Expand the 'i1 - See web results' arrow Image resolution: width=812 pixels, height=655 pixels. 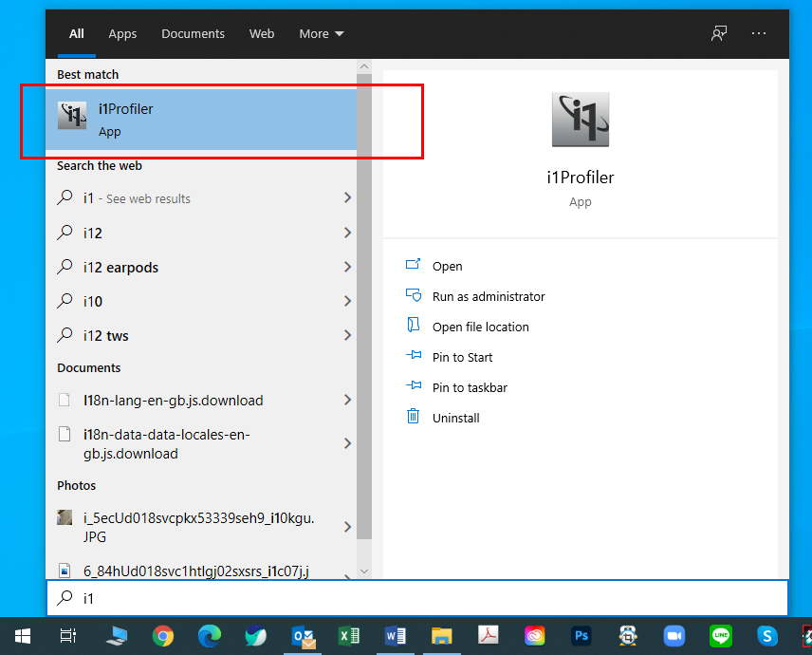347,197
